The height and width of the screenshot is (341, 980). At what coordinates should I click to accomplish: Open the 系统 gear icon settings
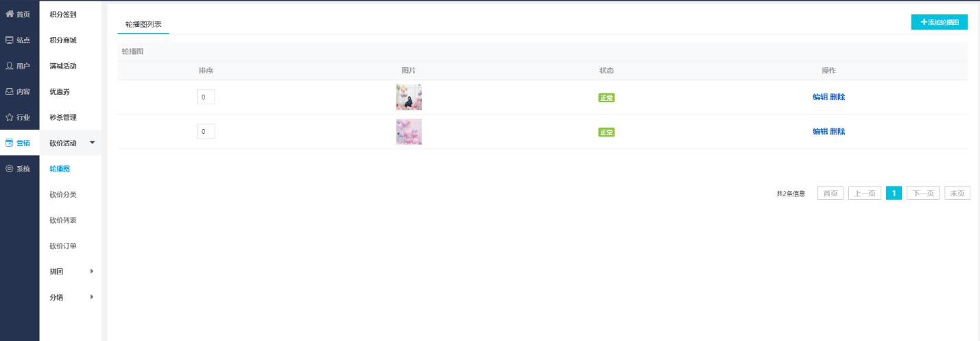10,169
